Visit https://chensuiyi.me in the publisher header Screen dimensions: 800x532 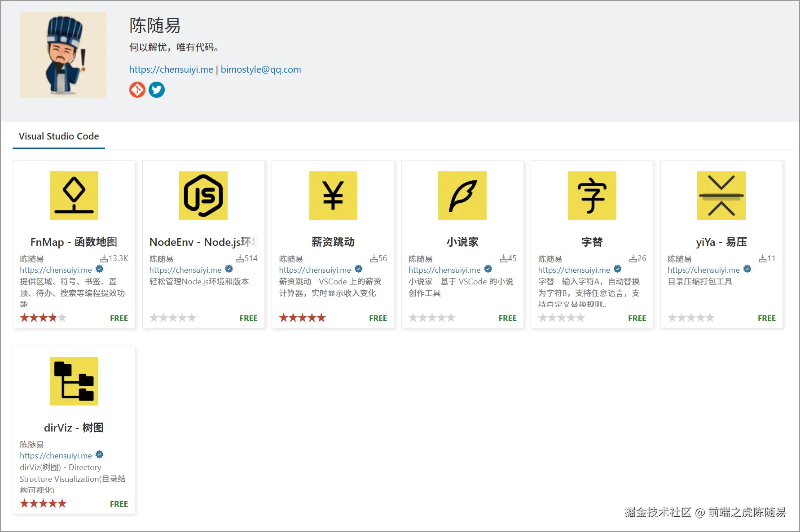pos(171,70)
